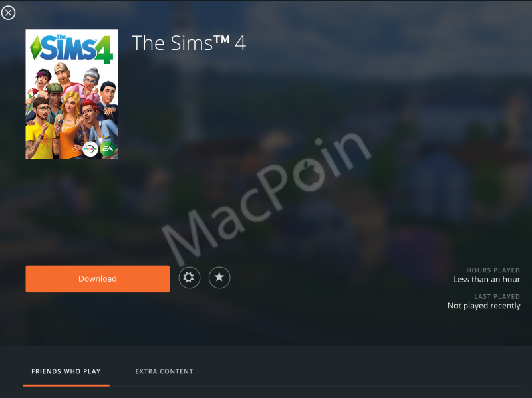Viewport: 532px width, 398px height.
Task: Click the Last Played label
Action: pos(497,296)
